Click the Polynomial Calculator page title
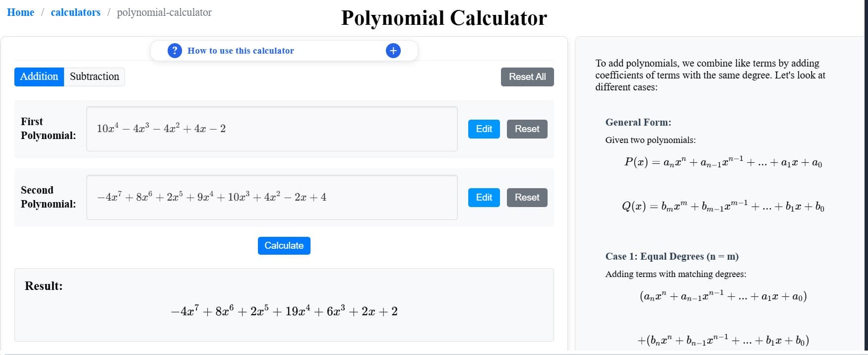868x355 pixels. pyautogui.click(x=443, y=18)
